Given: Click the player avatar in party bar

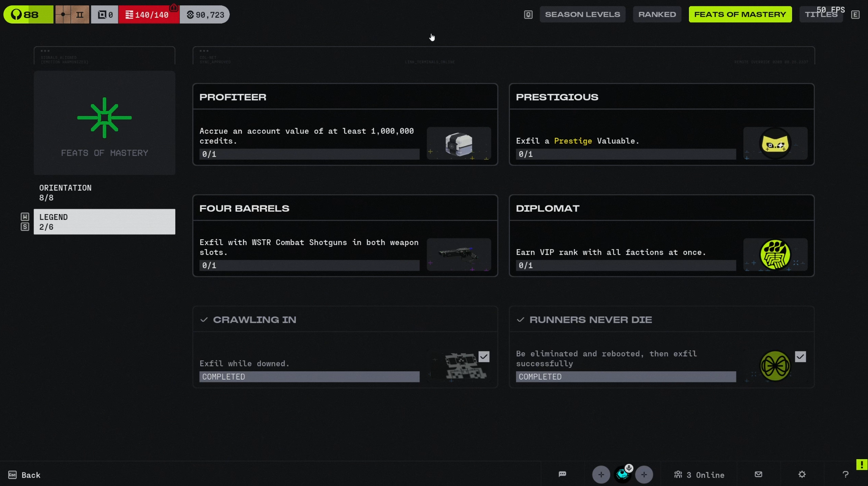Looking at the screenshot, I should (x=623, y=474).
